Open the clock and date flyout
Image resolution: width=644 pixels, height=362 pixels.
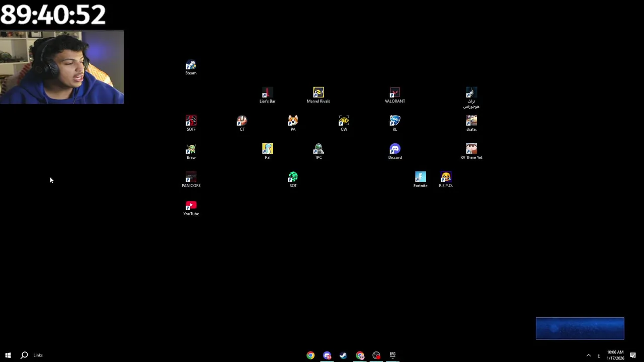tap(615, 355)
